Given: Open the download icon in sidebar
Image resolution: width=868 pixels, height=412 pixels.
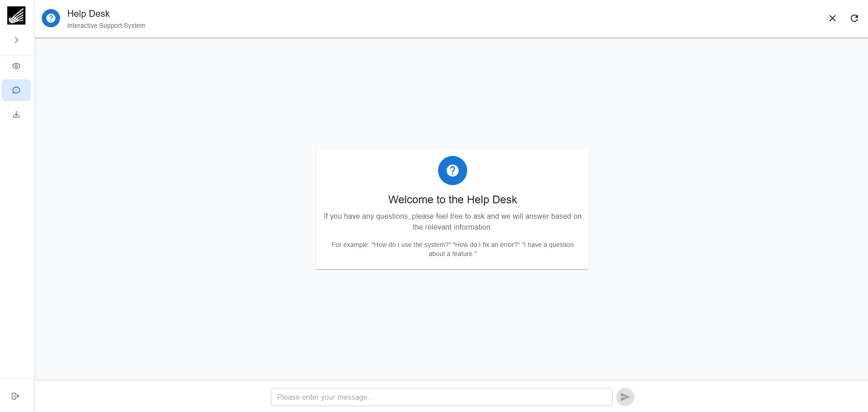Looking at the screenshot, I should (x=16, y=114).
